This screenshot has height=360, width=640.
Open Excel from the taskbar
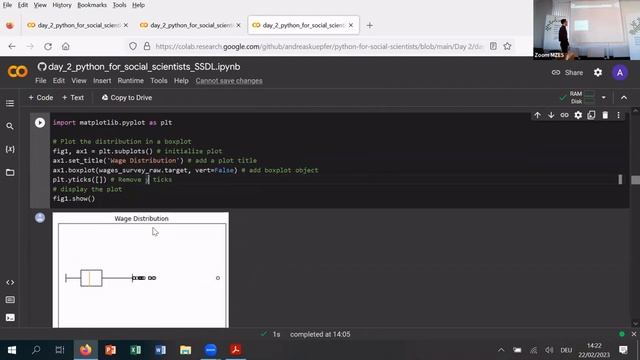click(x=136, y=350)
